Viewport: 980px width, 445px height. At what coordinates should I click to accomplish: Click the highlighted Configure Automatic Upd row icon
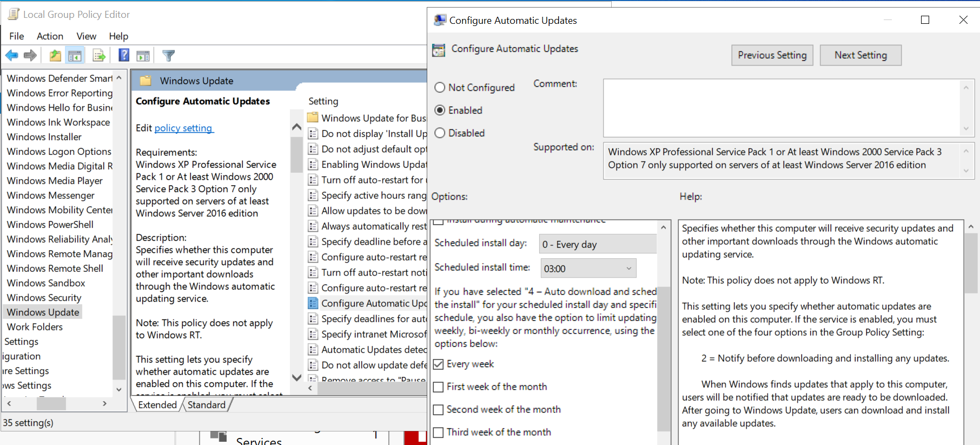313,303
